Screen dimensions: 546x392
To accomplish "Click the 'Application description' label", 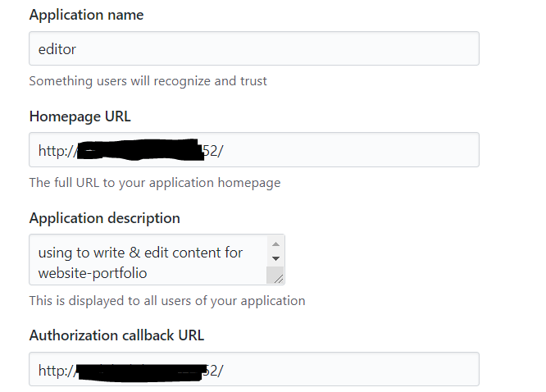I will click(x=104, y=218).
